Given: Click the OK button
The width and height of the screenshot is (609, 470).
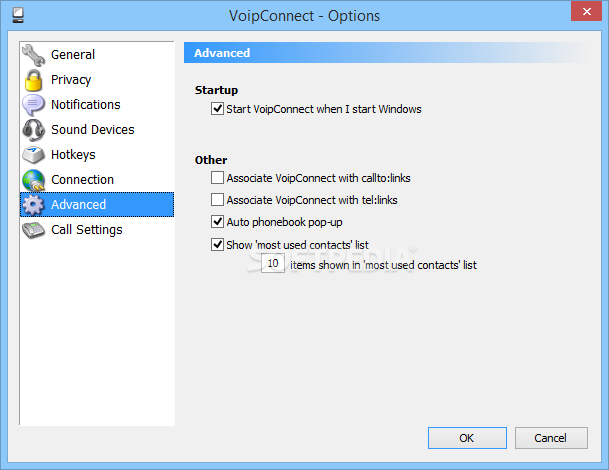Looking at the screenshot, I should pyautogui.click(x=467, y=438).
